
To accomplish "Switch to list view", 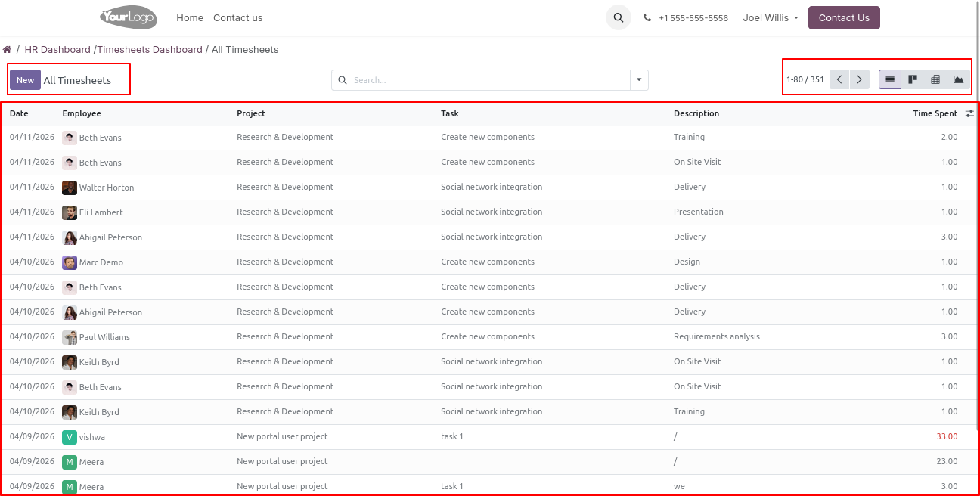I will [890, 79].
